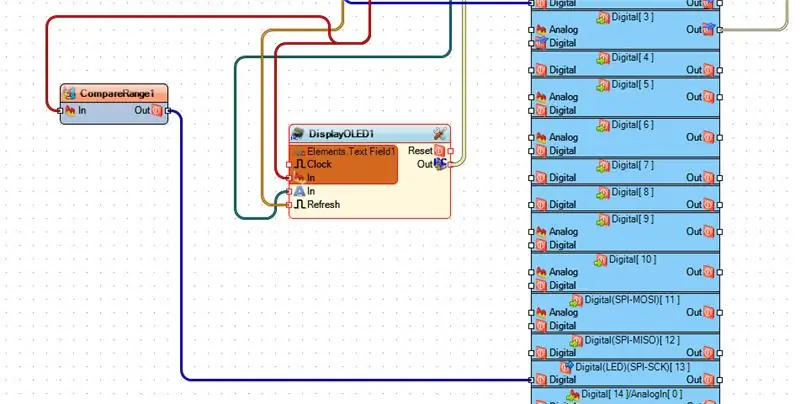Click the I2C Out pin of DisplayOLED1
Screen dimensions: 800x404
point(450,164)
